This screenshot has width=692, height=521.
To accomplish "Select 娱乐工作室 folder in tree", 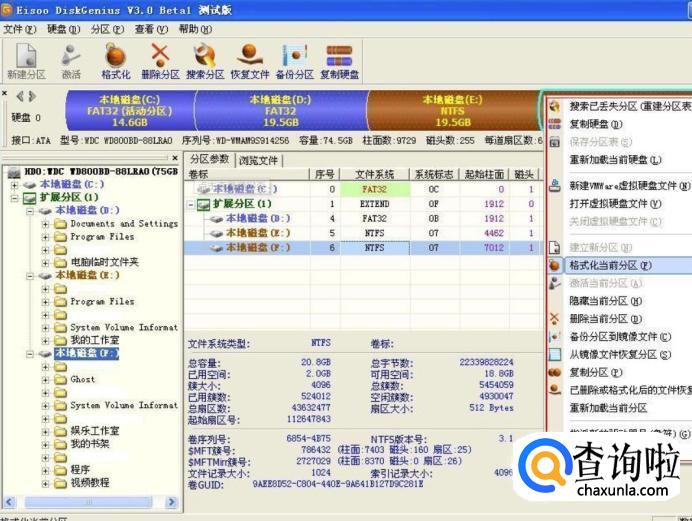I will tap(95, 431).
